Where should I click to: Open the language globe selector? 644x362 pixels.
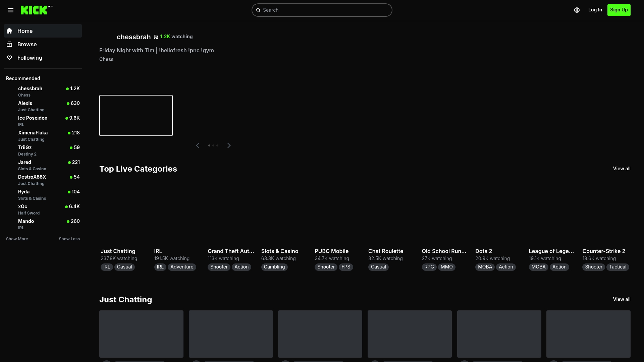click(577, 10)
